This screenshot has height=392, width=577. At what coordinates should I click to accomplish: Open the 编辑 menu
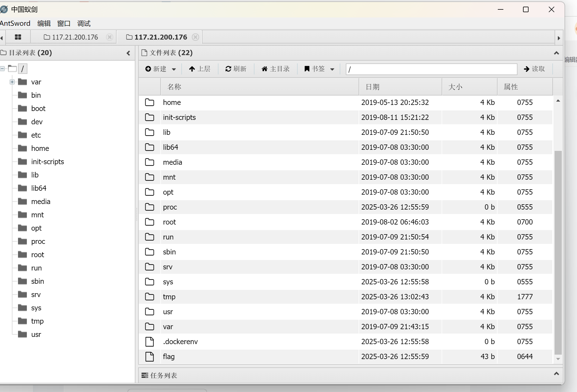(x=44, y=24)
